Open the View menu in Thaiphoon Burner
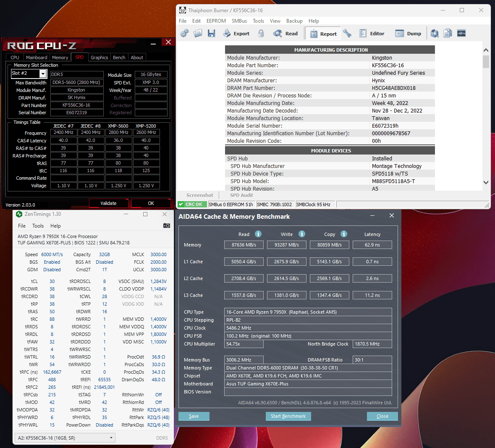 point(275,21)
